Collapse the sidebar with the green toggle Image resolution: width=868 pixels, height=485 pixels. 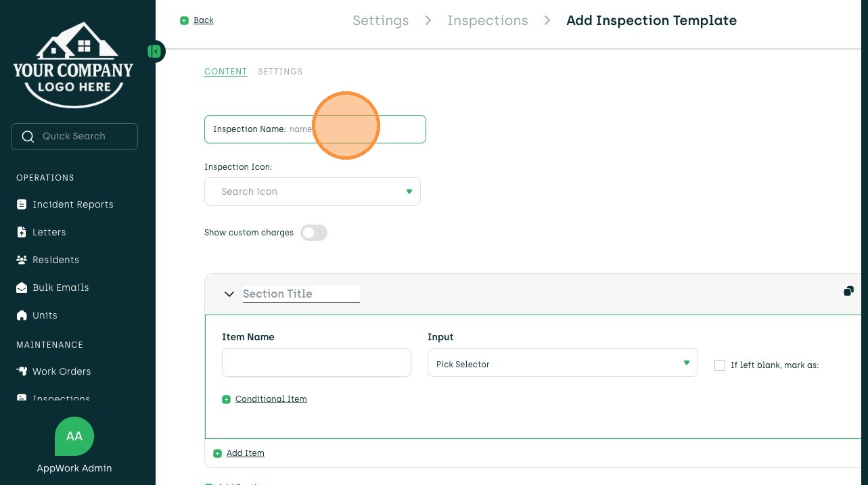point(156,51)
